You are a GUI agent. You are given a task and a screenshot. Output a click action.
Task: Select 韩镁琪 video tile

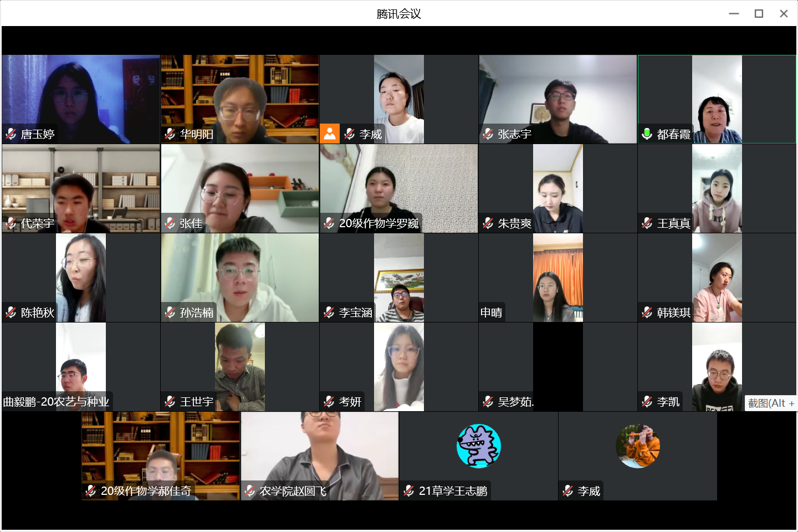click(x=717, y=278)
